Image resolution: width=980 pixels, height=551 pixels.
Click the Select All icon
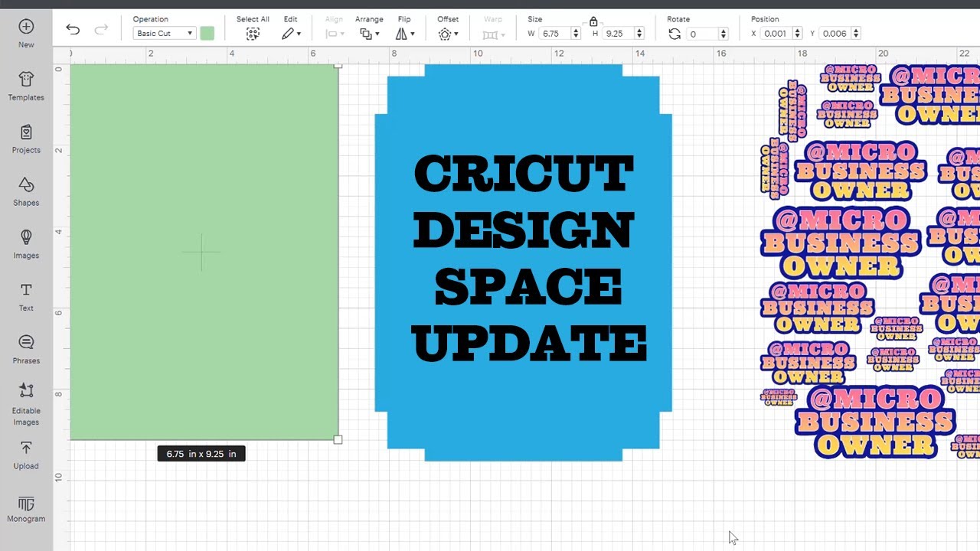[x=253, y=34]
